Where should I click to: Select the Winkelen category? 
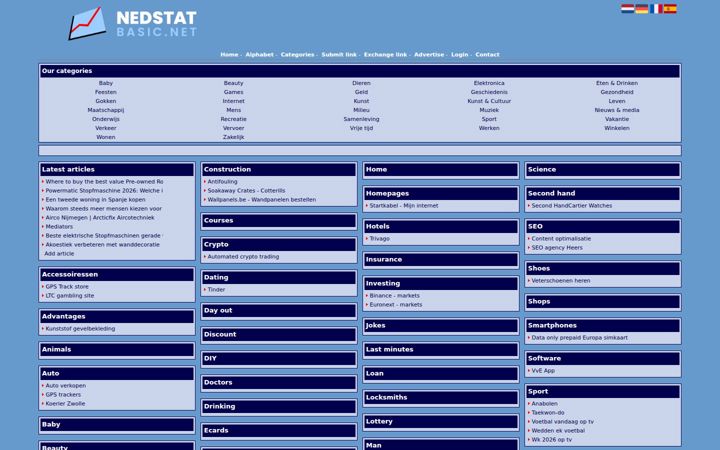pos(617,128)
